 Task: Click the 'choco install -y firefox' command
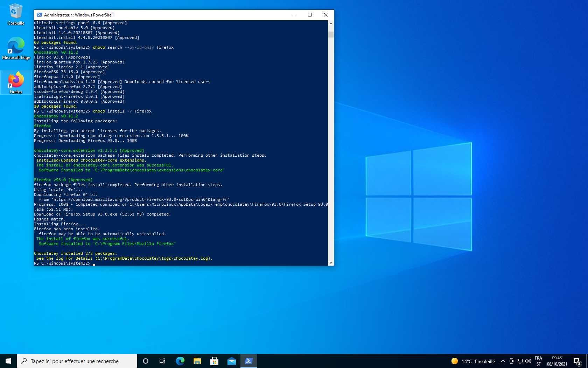[122, 111]
